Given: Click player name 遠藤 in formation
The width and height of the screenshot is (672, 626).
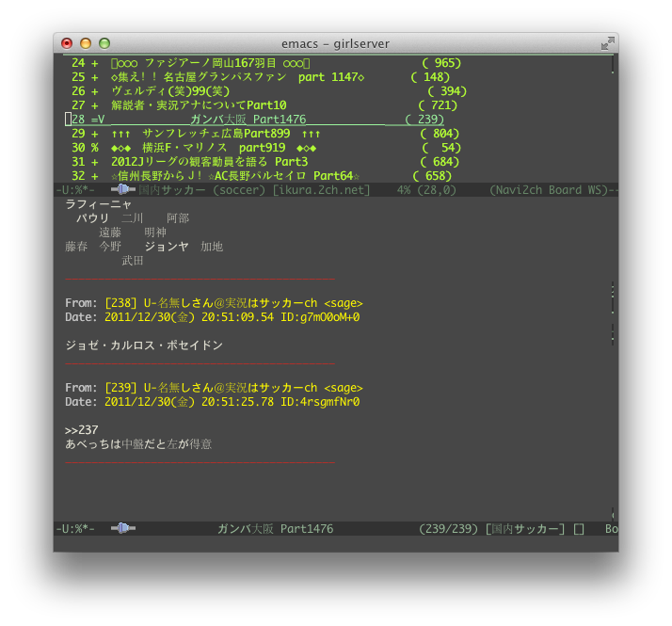Looking at the screenshot, I should point(110,233).
